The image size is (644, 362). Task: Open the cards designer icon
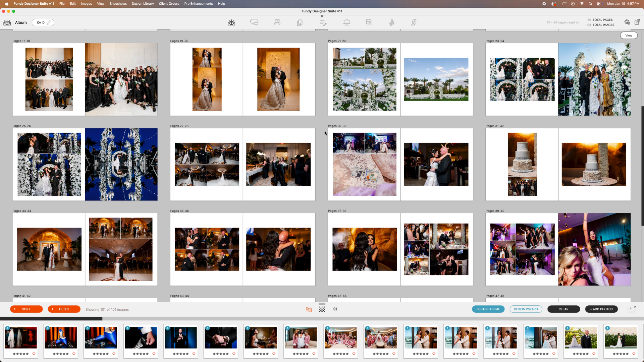pos(300,22)
